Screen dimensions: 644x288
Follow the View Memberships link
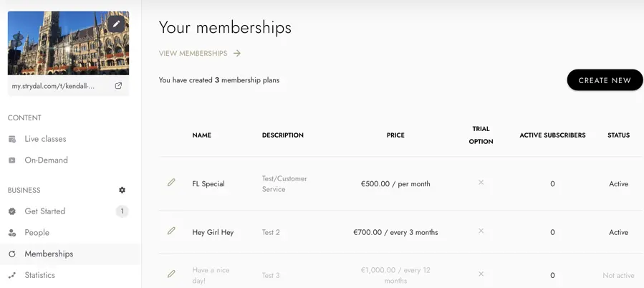[193, 53]
